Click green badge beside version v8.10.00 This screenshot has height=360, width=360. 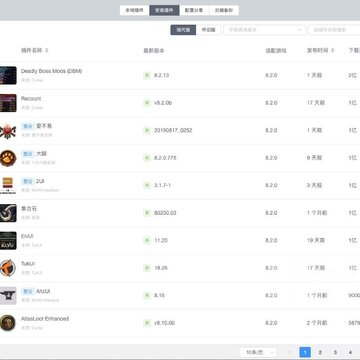[147, 323]
